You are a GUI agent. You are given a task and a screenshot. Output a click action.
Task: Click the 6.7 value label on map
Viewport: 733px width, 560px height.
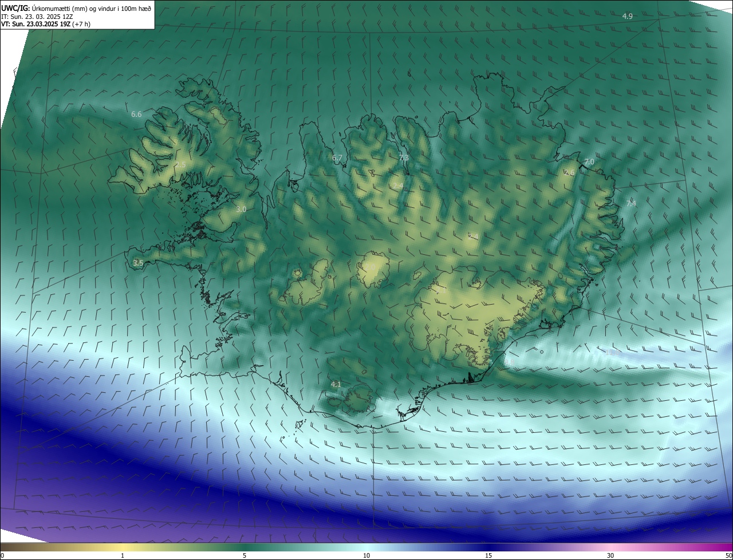click(x=337, y=158)
